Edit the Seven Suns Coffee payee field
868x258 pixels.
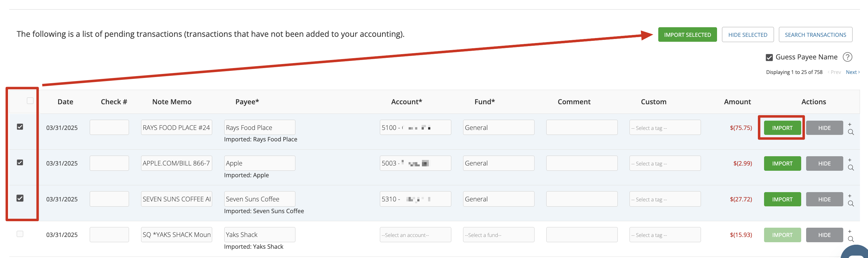point(260,199)
